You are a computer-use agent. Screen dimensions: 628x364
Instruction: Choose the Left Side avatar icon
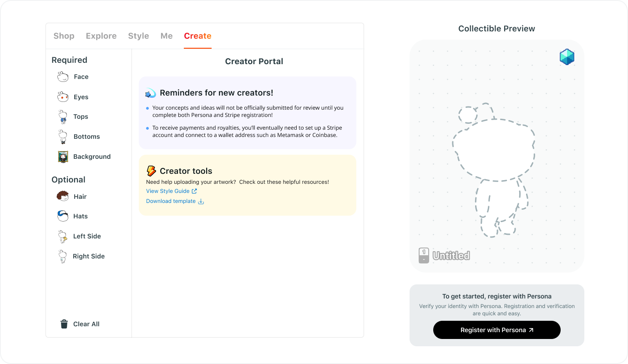(63, 236)
